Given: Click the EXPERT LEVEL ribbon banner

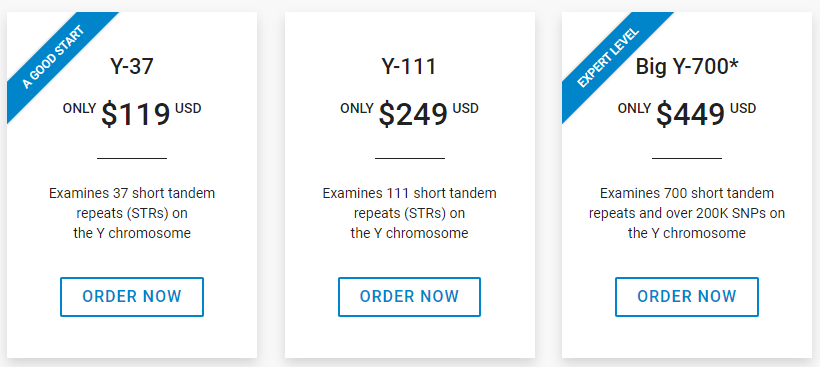Looking at the screenshot, I should pyautogui.click(x=609, y=58).
